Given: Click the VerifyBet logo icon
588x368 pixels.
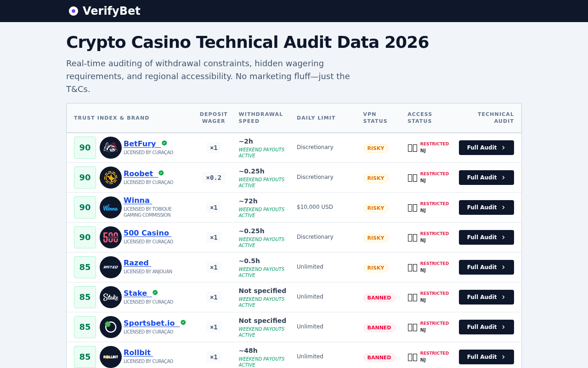Looking at the screenshot, I should (73, 11).
